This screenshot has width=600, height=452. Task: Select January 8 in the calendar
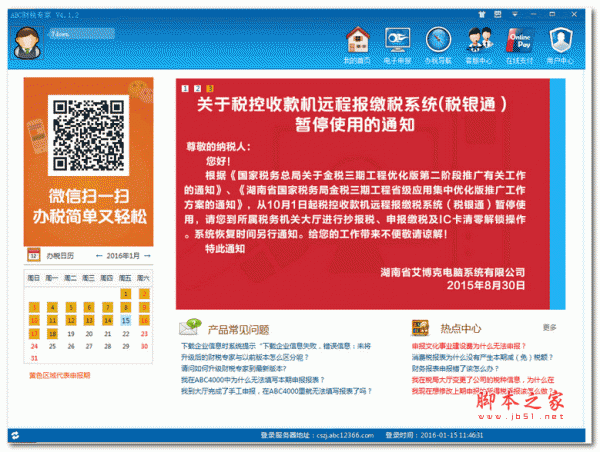pos(126,307)
